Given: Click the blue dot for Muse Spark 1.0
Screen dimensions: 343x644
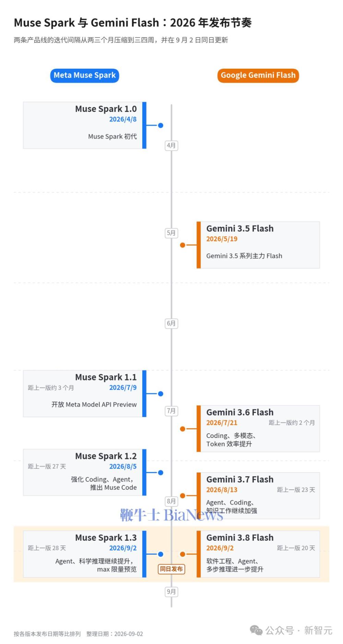Looking at the screenshot, I should (x=161, y=125).
